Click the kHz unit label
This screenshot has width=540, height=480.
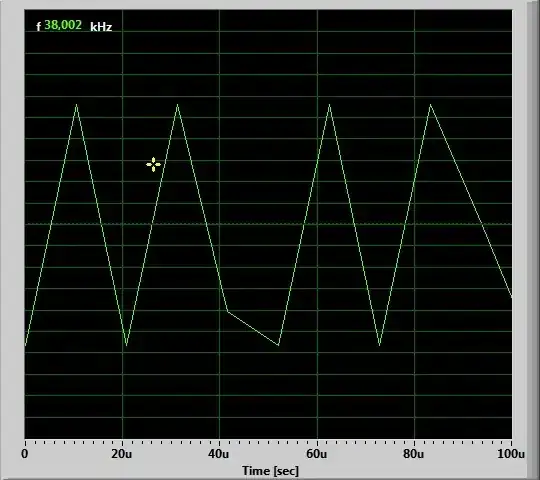101,27
